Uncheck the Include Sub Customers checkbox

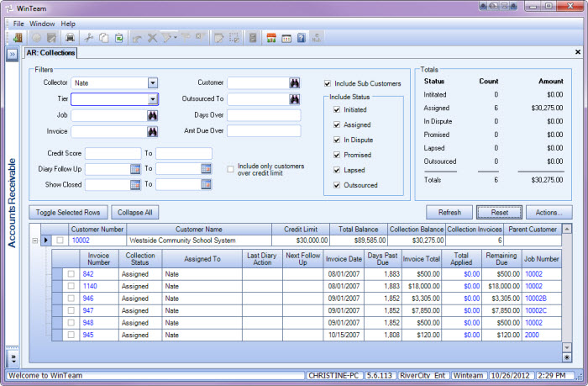click(x=328, y=83)
